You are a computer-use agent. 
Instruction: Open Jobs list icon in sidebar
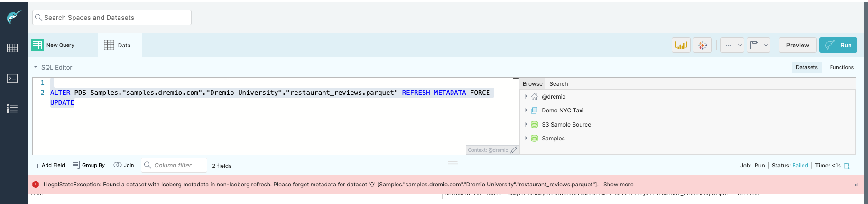pyautogui.click(x=12, y=109)
